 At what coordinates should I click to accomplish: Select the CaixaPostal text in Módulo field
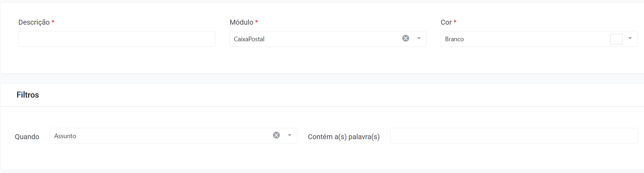tap(249, 39)
